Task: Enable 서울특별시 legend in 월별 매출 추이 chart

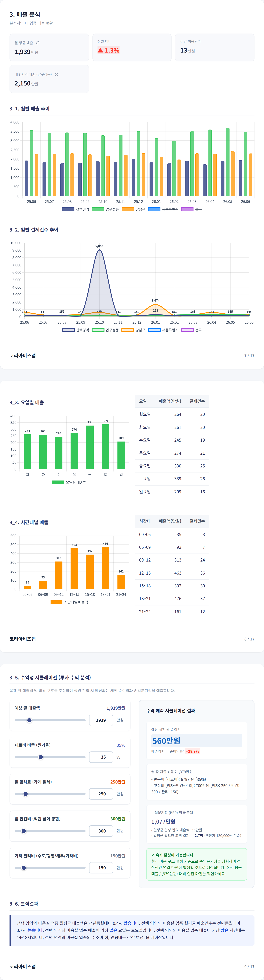Action: [x=163, y=209]
